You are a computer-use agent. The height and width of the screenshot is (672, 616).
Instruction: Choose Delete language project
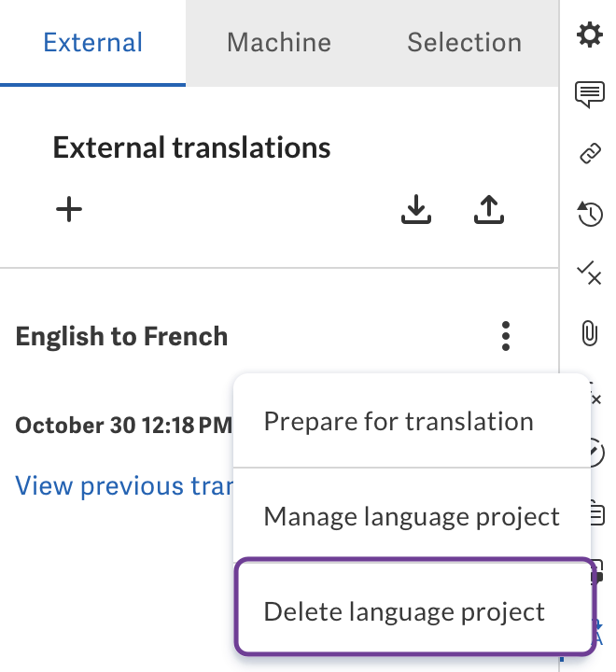pyautogui.click(x=404, y=611)
